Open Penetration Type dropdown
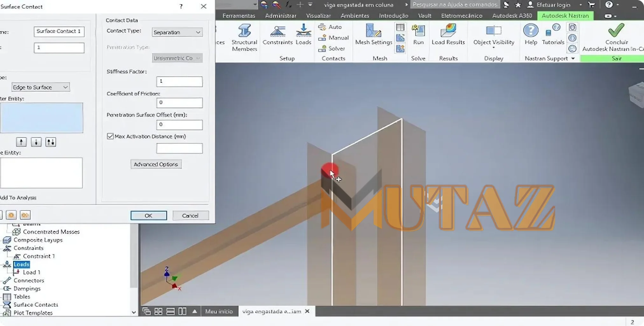644x326 pixels. click(x=177, y=58)
